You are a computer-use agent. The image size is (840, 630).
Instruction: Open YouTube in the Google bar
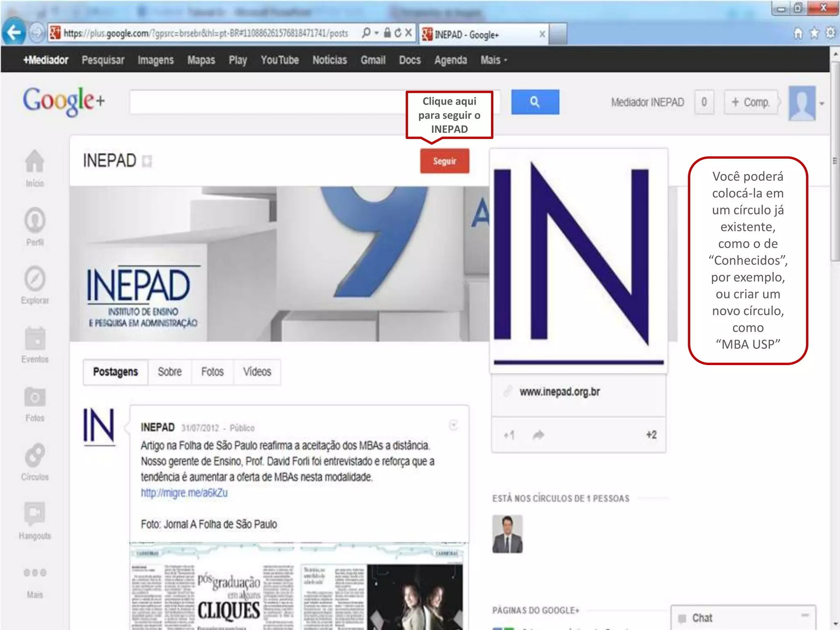[x=280, y=60]
